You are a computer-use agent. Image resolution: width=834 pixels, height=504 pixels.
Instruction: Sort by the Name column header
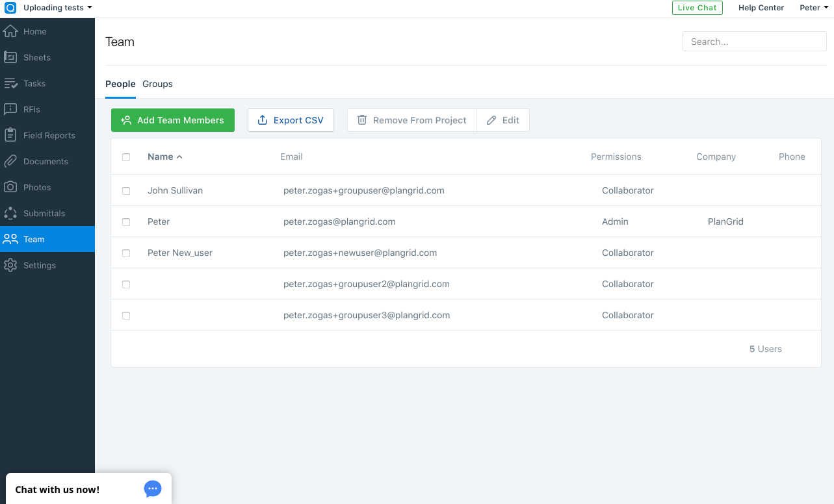tap(165, 157)
